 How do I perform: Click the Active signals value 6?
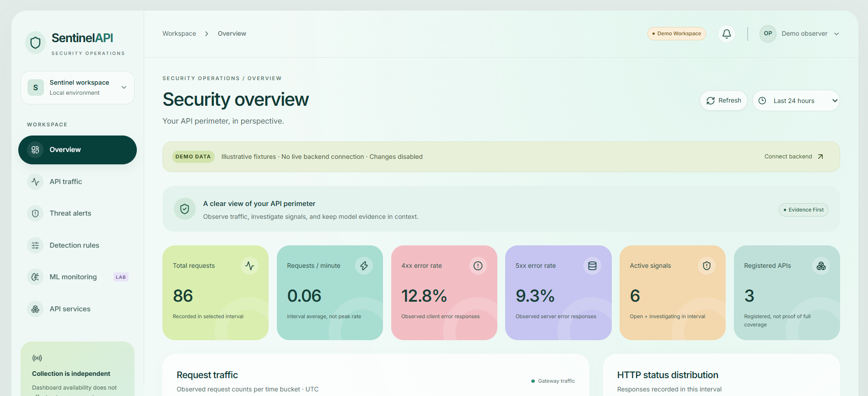(635, 296)
